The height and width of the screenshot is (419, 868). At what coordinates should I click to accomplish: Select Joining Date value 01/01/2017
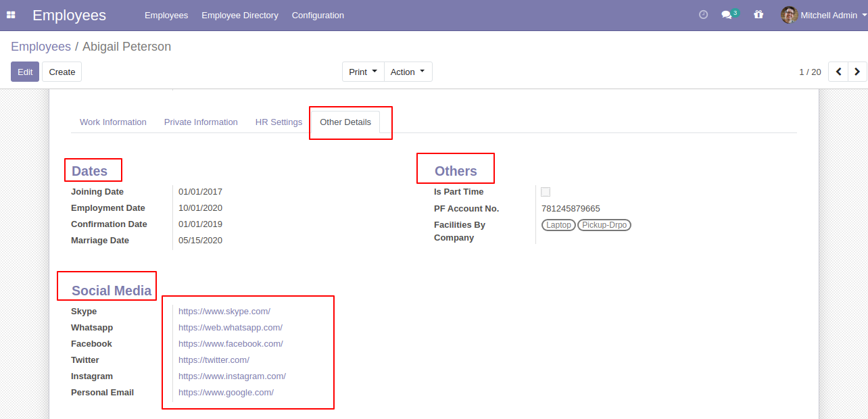point(200,192)
